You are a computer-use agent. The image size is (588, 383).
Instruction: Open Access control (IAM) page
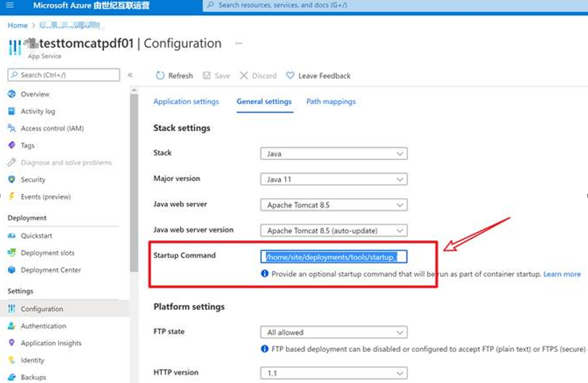coord(52,128)
